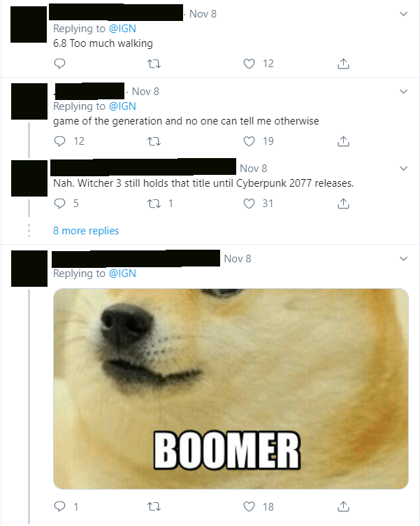Like the '6.8 Too much walking' tweet

249,64
